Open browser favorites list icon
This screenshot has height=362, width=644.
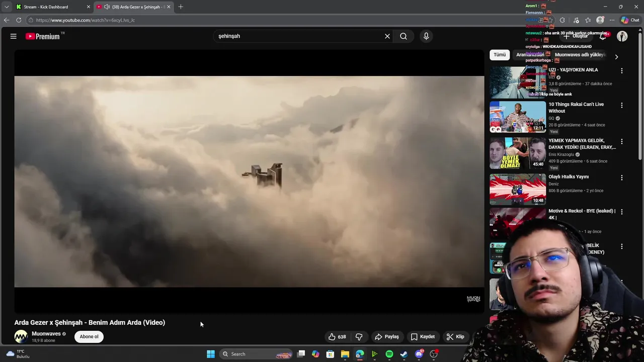click(x=588, y=20)
